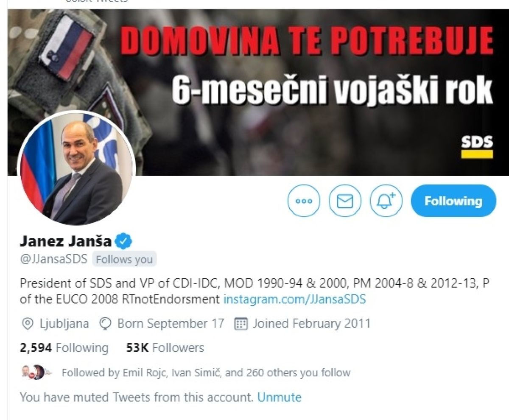
Task: Click the Janez Janša display name
Action: point(66,241)
